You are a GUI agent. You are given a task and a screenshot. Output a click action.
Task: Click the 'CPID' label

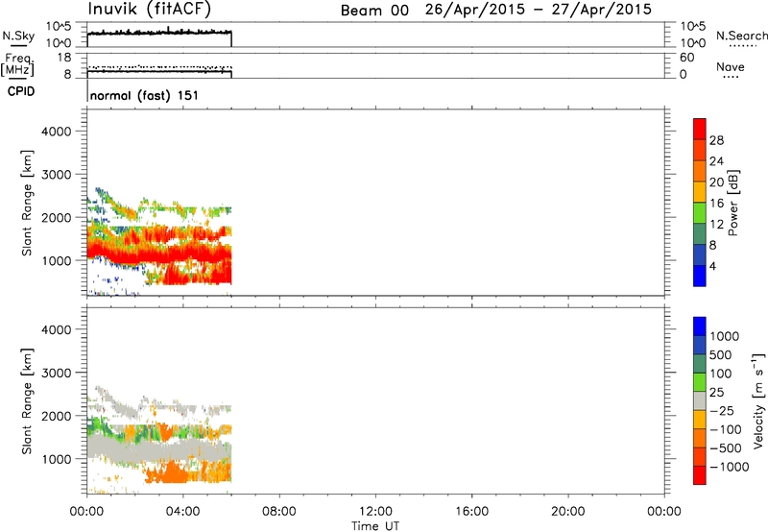click(21, 91)
